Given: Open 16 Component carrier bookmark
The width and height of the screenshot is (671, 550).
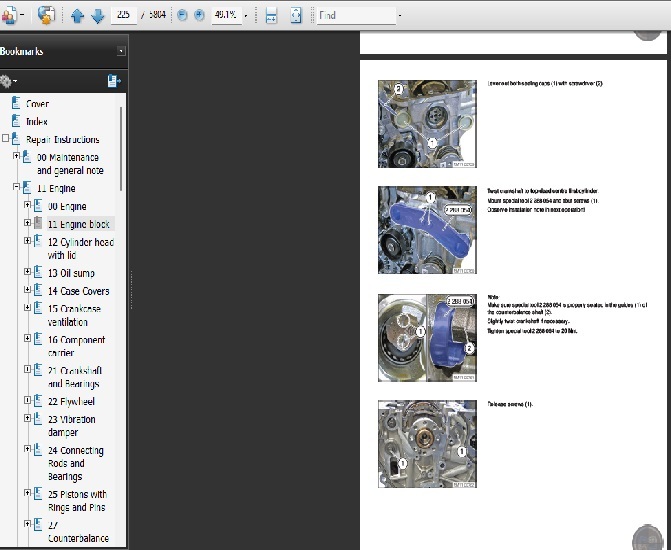Looking at the screenshot, I should pos(76,346).
